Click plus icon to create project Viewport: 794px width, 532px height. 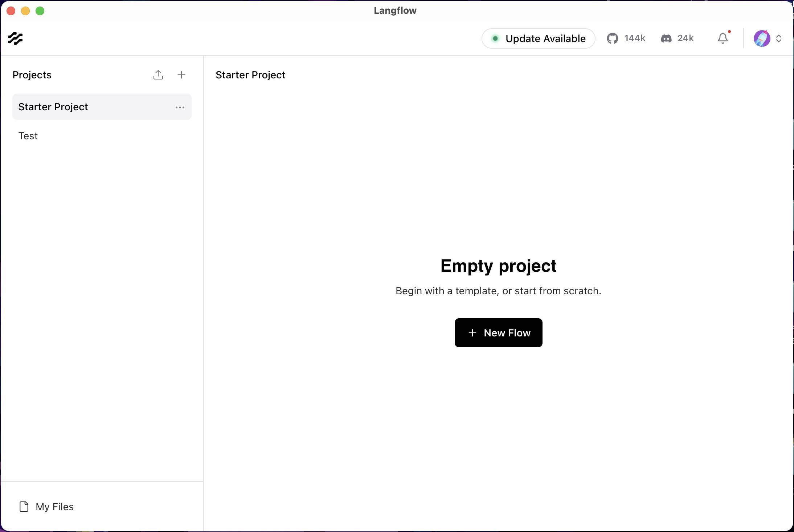181,75
